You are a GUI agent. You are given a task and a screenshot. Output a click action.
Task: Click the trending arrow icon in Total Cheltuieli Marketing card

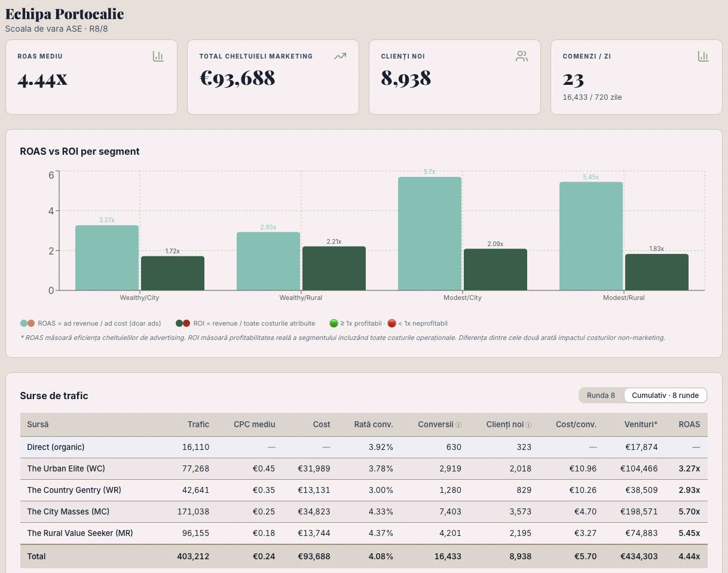tap(340, 56)
